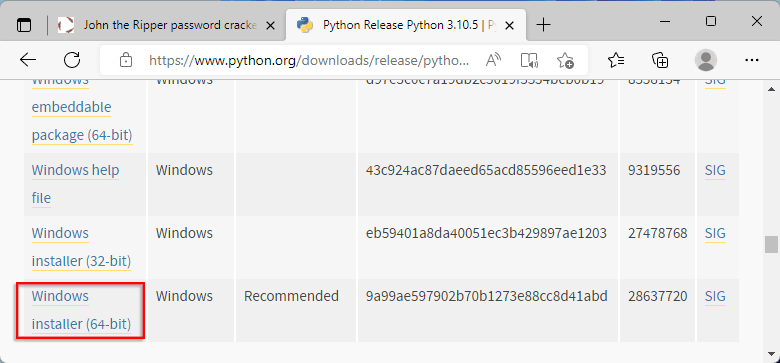Select file size 9319556
Screen dimensions: 780x363
click(654, 171)
